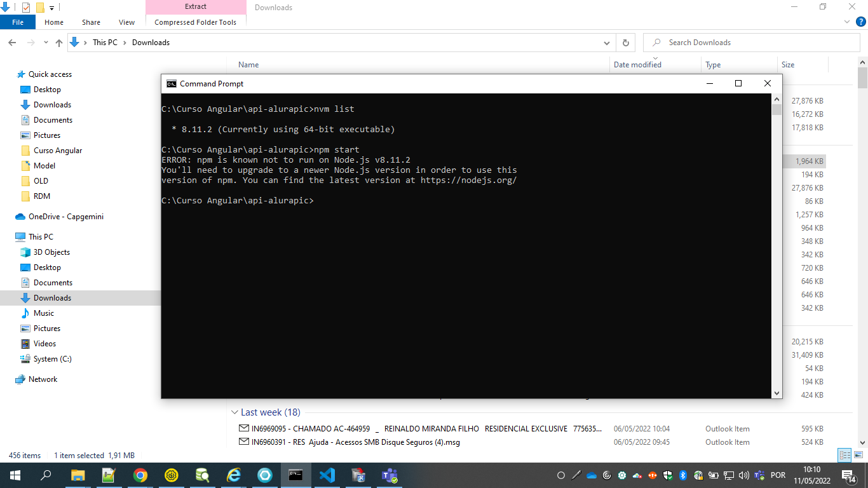Viewport: 868px width, 488px height.
Task: Switch to the Share ribbon tab
Action: 91,22
